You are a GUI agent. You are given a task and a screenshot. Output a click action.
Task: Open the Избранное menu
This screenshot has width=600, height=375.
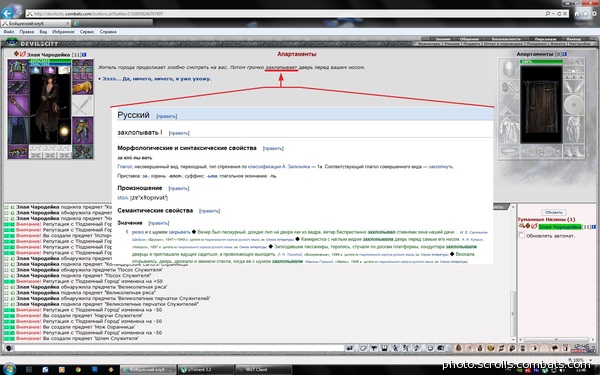click(x=63, y=32)
